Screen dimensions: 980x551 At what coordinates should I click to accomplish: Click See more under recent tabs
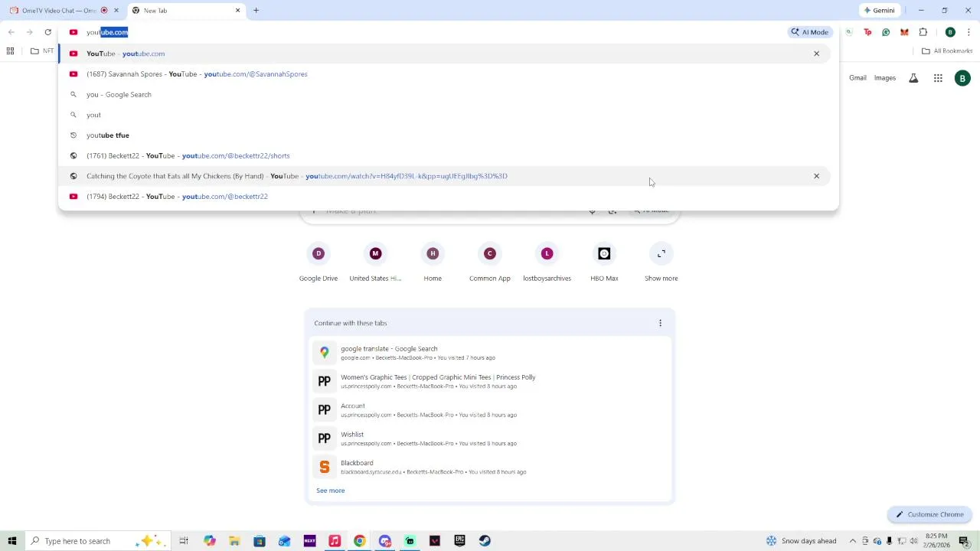pyautogui.click(x=330, y=491)
